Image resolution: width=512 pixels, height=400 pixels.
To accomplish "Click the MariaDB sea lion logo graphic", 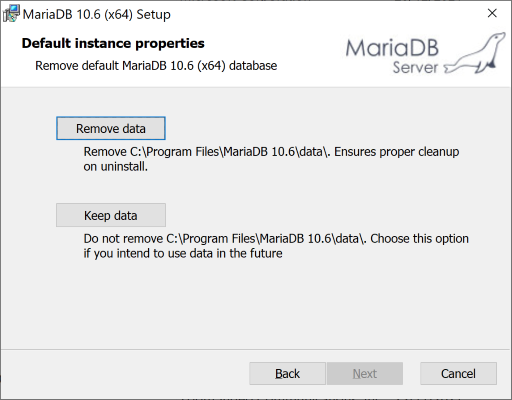I will tap(474, 53).
